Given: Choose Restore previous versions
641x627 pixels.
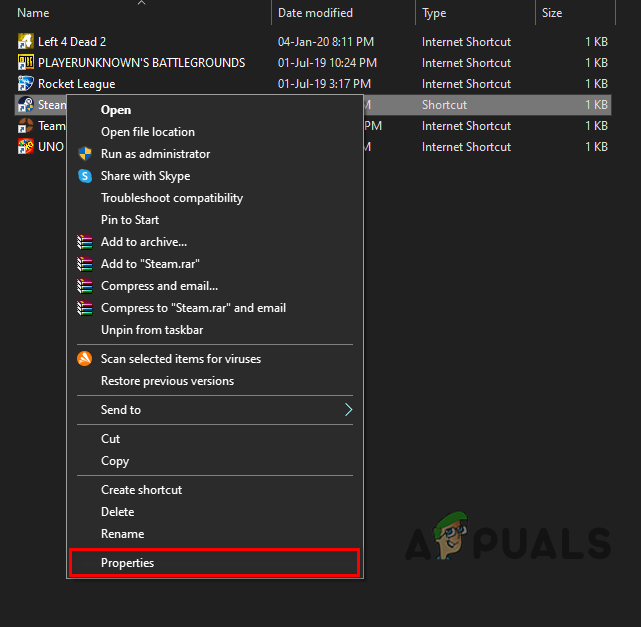Looking at the screenshot, I should 167,381.
